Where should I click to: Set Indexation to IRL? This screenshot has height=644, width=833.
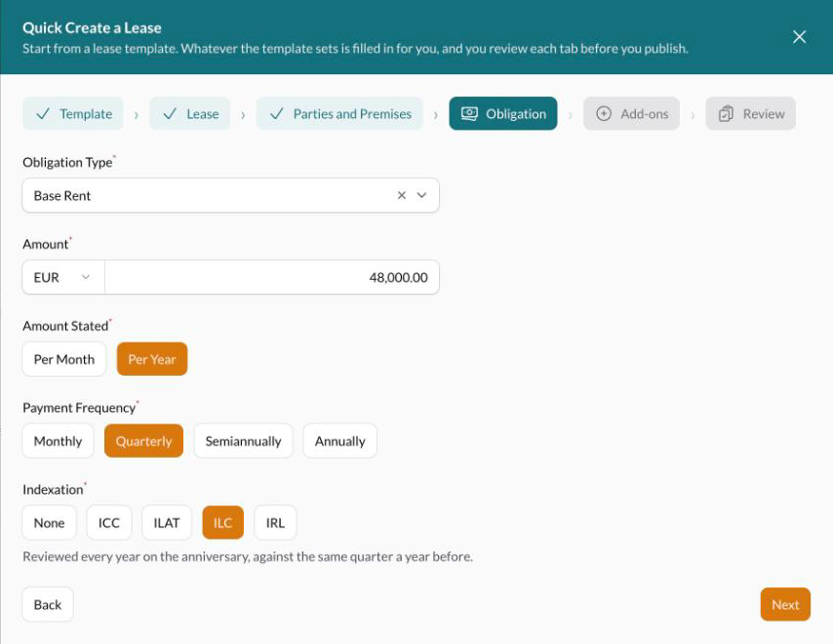[275, 523]
